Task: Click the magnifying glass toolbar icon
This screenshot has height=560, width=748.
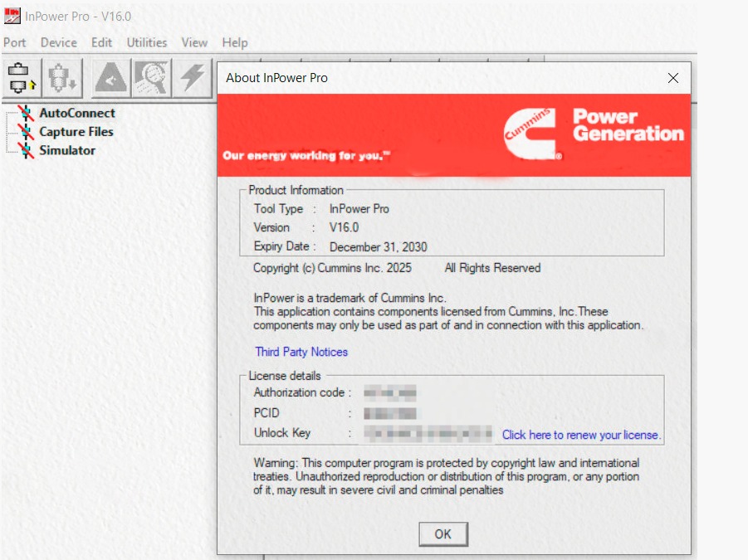Action: pos(151,79)
